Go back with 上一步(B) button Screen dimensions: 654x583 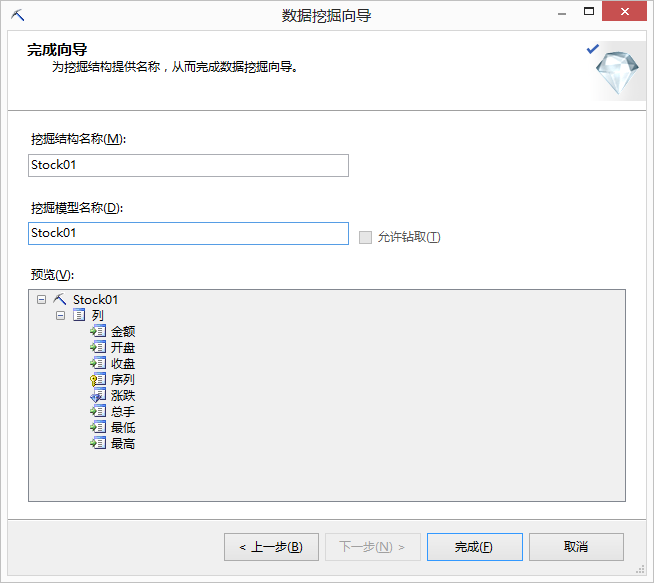pyautogui.click(x=271, y=547)
